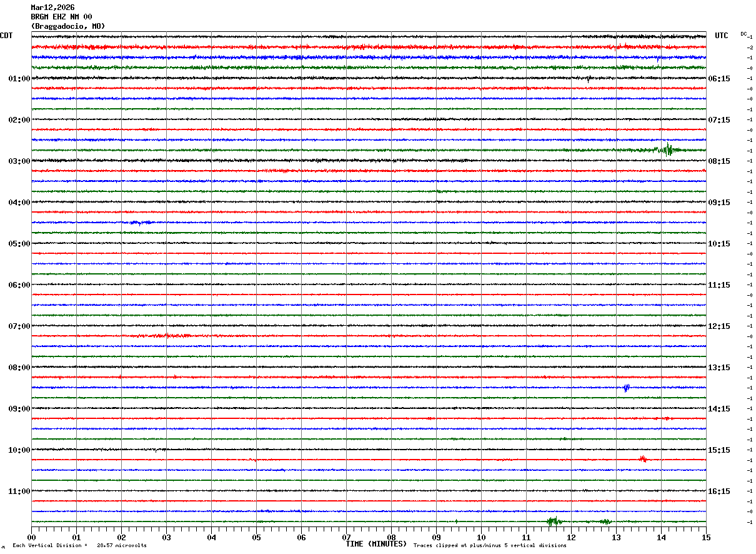Click the CDT timezone label
Image resolution: width=756 pixels, height=554 pixels.
tap(6, 36)
